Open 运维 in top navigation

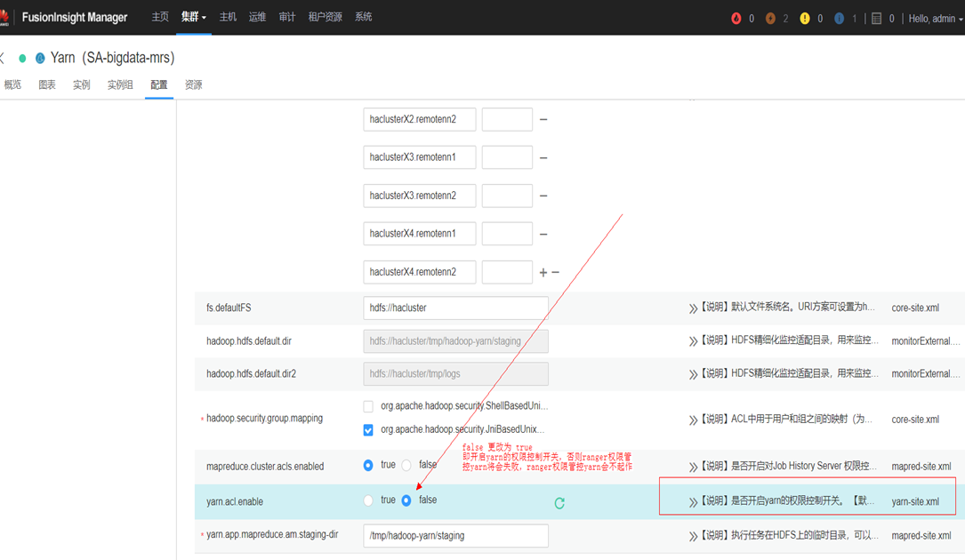[257, 17]
